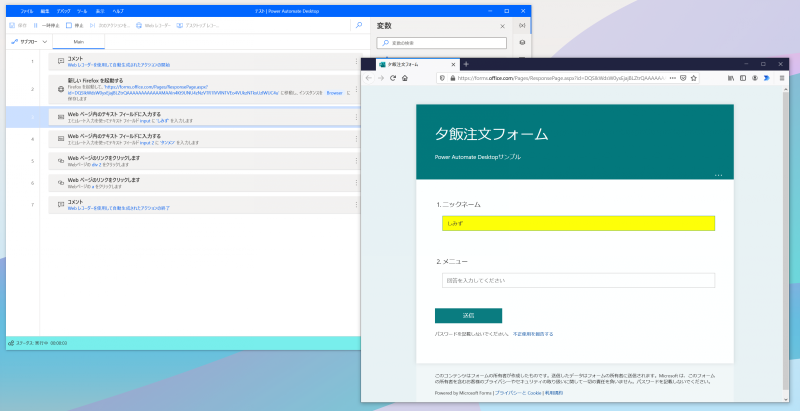Select the first コメント action row
The image size is (800, 411).
pyautogui.click(x=205, y=62)
